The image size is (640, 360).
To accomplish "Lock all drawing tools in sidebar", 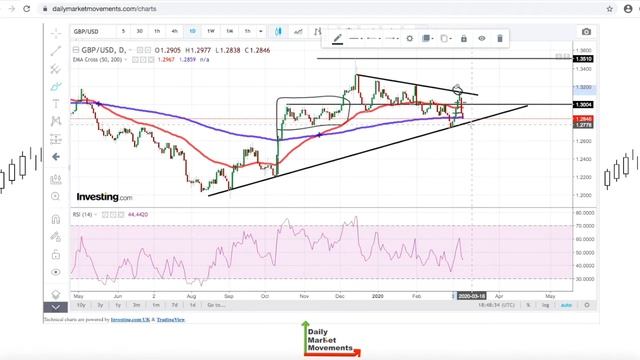I will (56, 255).
